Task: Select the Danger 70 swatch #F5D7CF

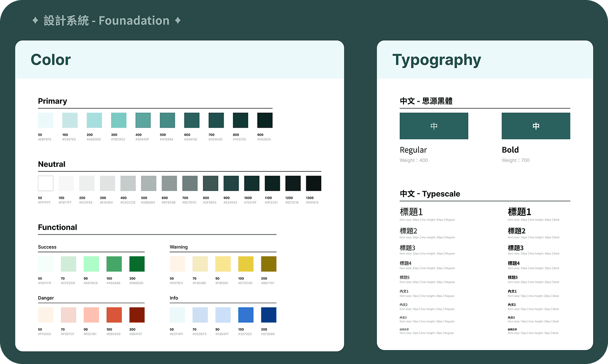Action: tap(68, 315)
